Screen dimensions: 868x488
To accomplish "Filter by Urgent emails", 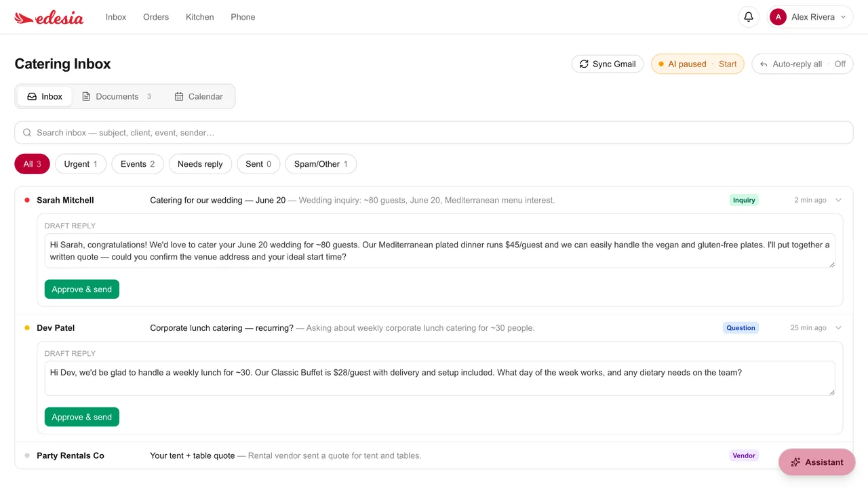I will (81, 164).
